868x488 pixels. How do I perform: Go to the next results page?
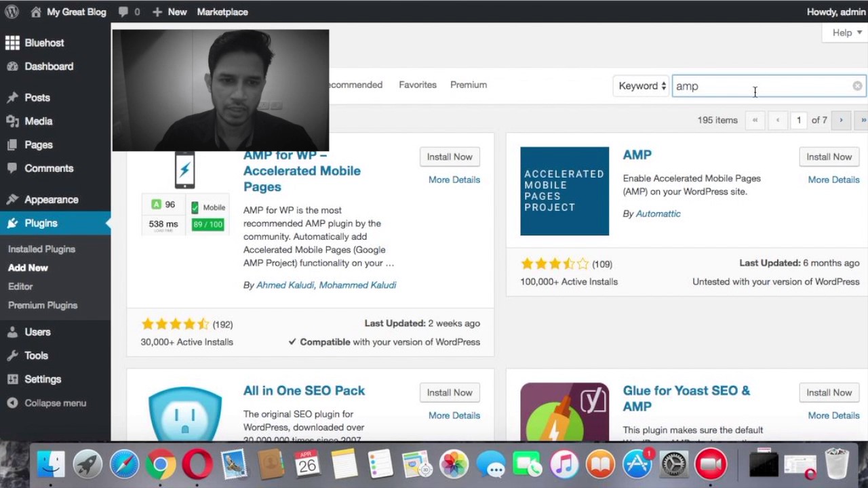(x=841, y=120)
